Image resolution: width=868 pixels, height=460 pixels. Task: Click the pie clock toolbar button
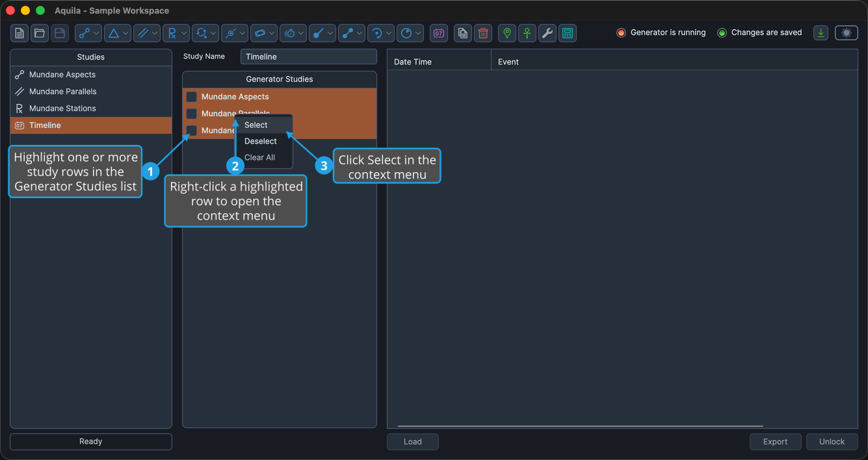point(406,33)
